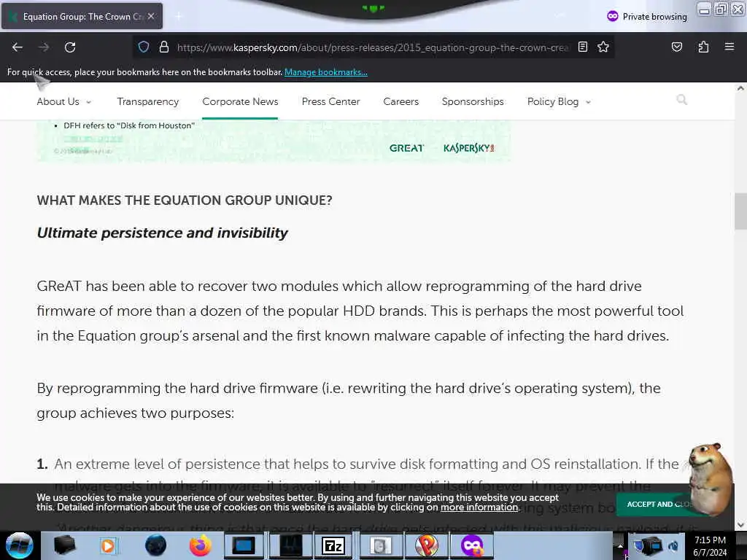Click the site security padlock icon

click(164, 47)
